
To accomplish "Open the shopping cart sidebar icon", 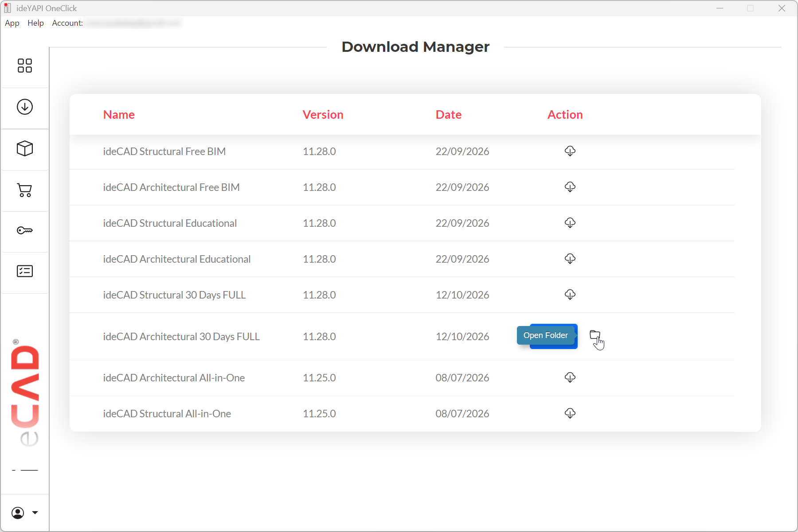I will pyautogui.click(x=25, y=190).
